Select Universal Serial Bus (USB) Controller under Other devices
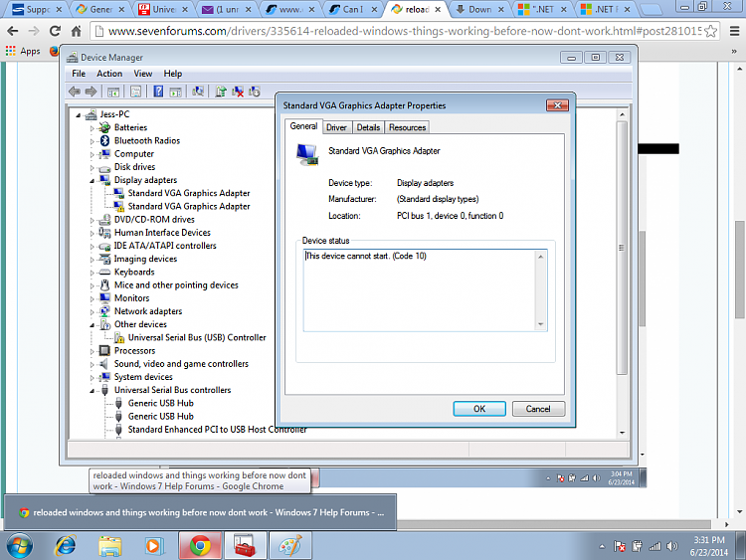This screenshot has width=746, height=560. [x=197, y=338]
